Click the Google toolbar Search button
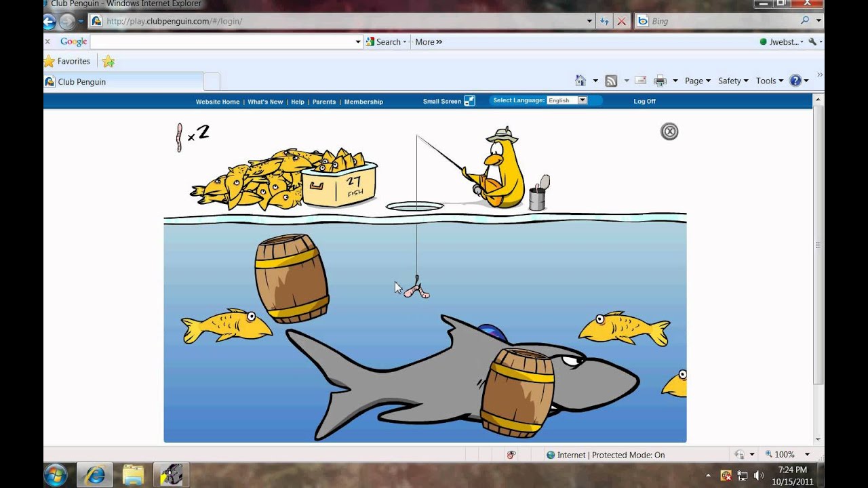The height and width of the screenshot is (488, 868). click(x=384, y=42)
